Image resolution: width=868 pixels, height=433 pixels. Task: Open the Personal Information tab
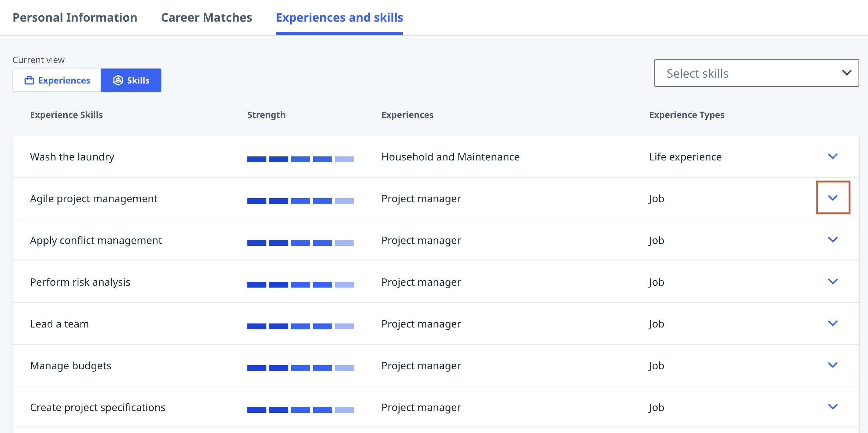pos(75,18)
